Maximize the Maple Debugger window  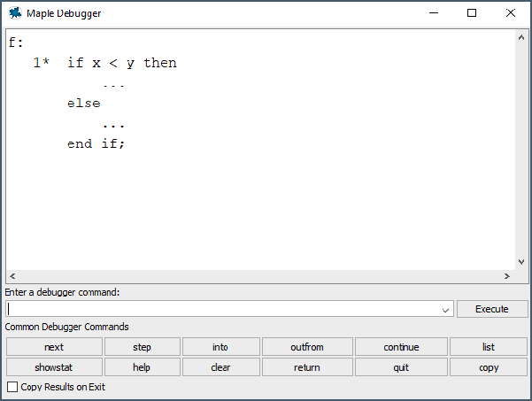pos(472,13)
